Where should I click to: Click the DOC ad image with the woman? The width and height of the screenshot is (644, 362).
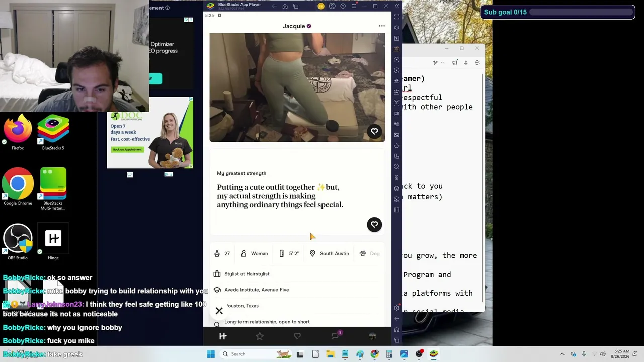[150, 133]
